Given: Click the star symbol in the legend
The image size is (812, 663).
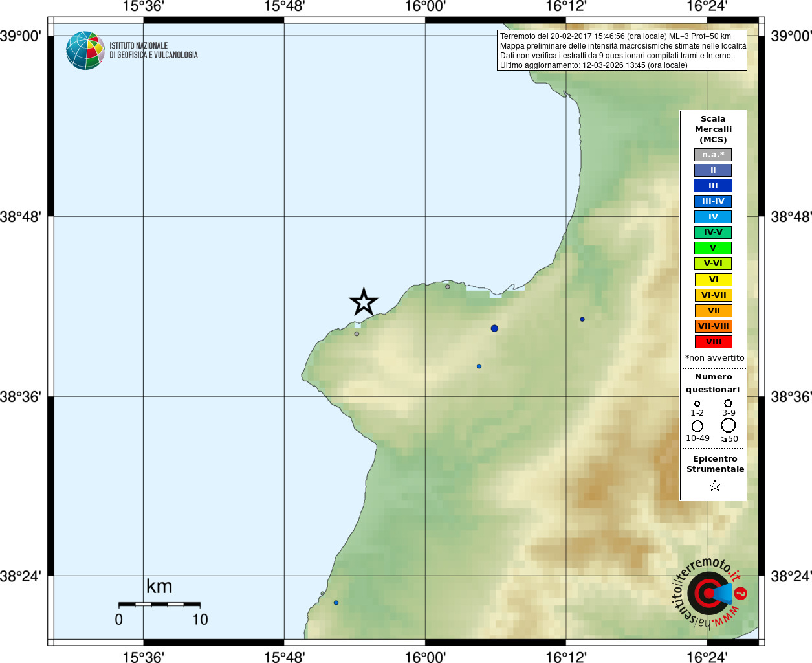Looking at the screenshot, I should pyautogui.click(x=714, y=486).
